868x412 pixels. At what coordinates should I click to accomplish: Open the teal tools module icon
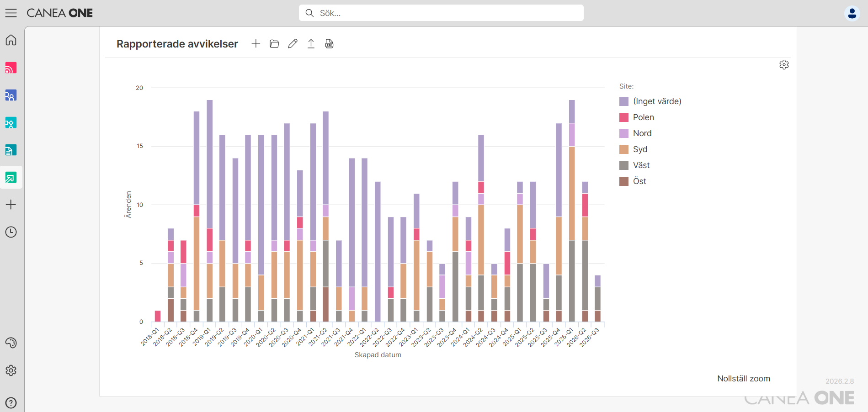(11, 122)
